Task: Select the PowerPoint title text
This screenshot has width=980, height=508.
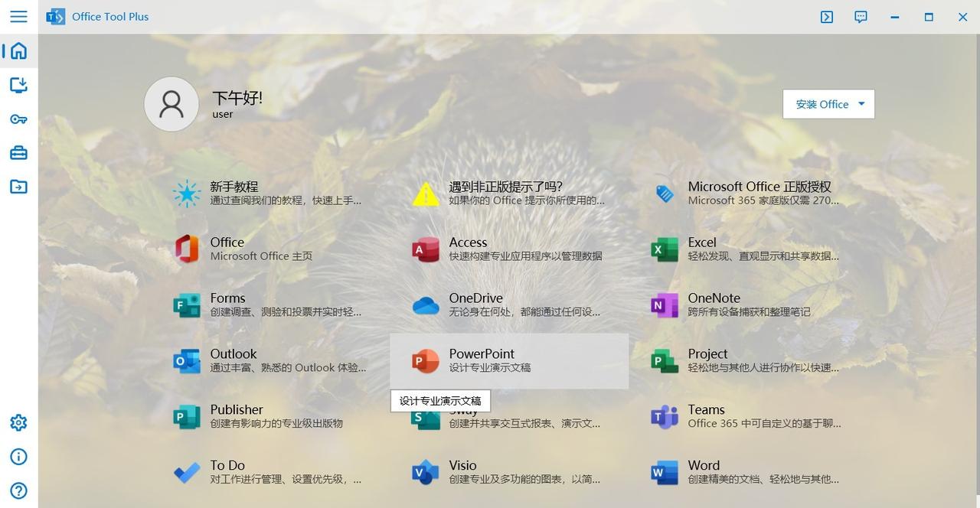Action: tap(482, 354)
